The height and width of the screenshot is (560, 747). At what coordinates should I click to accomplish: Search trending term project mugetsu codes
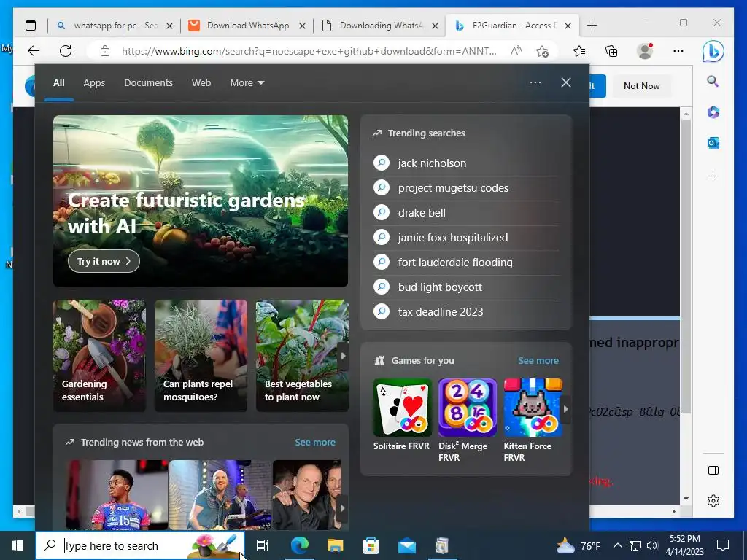pos(466,188)
